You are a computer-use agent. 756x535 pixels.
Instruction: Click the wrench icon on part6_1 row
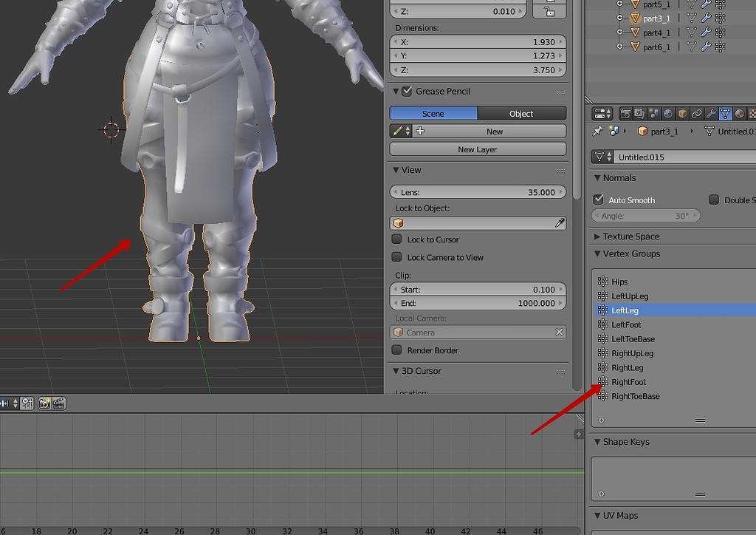click(705, 47)
